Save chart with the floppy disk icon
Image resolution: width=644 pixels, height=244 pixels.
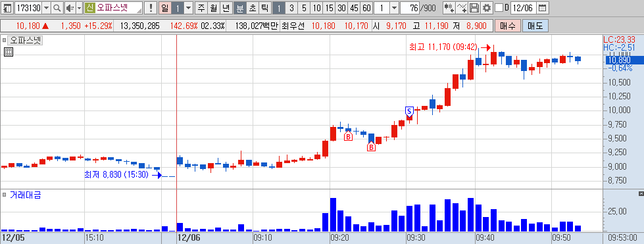pyautogui.click(x=474, y=8)
